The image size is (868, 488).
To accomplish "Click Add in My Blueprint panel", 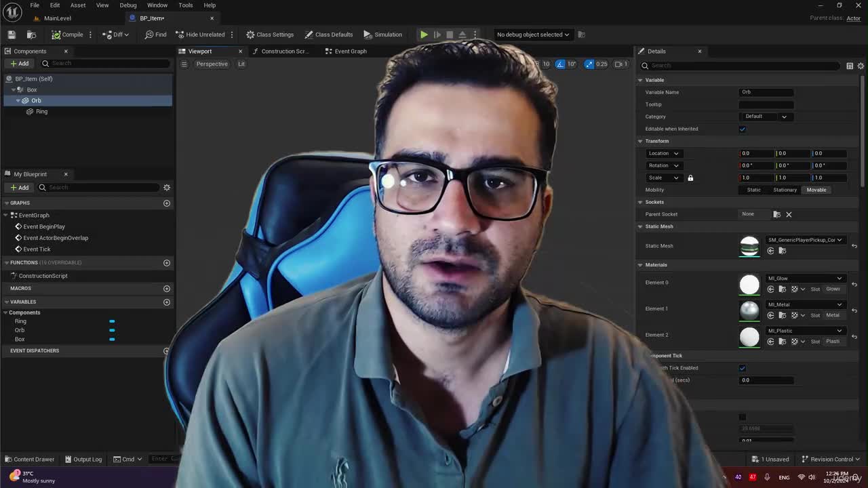I will click(x=19, y=187).
